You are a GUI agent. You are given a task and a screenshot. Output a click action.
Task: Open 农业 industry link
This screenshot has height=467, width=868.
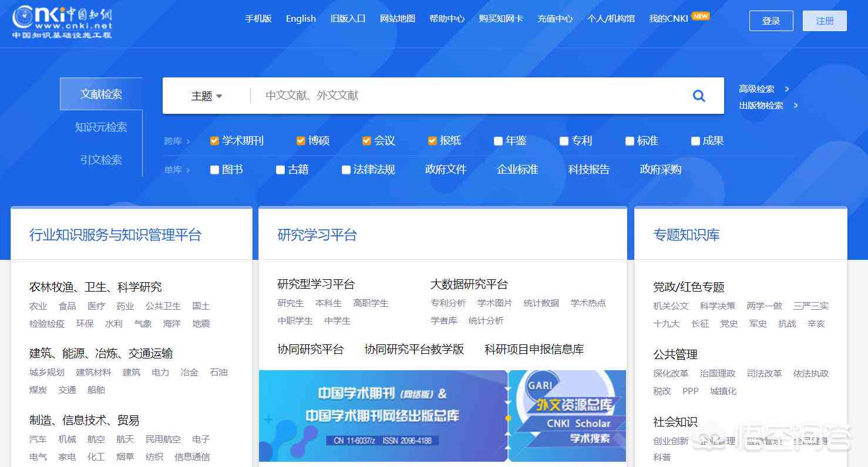click(38, 306)
